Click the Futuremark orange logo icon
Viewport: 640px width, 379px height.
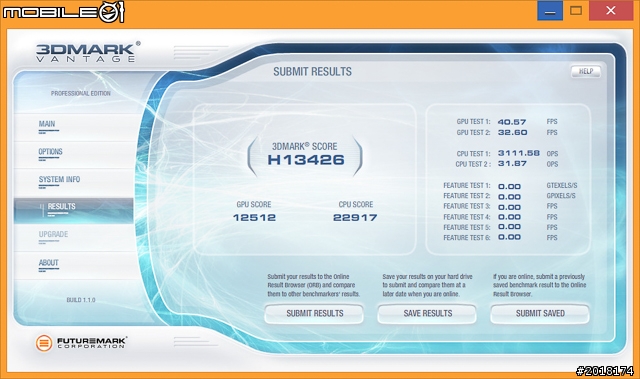(x=44, y=343)
